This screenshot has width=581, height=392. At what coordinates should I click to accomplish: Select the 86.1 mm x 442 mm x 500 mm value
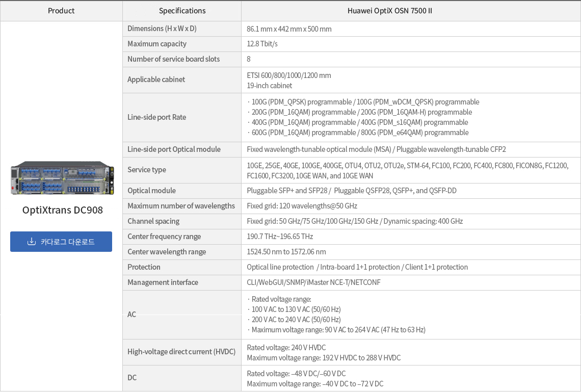(x=289, y=29)
